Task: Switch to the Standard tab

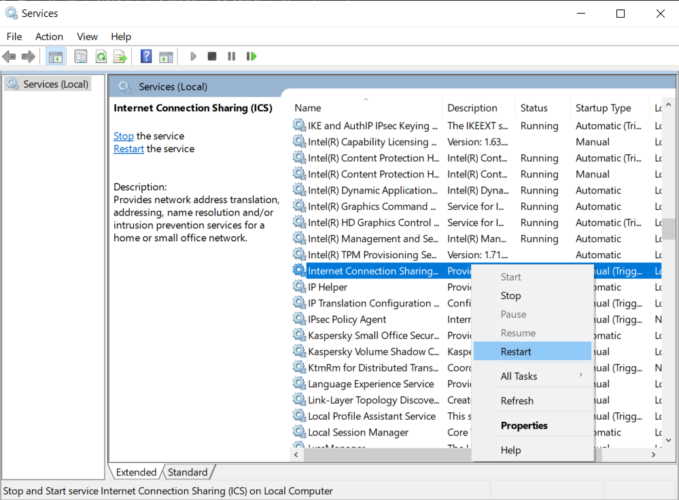Action: tap(188, 472)
